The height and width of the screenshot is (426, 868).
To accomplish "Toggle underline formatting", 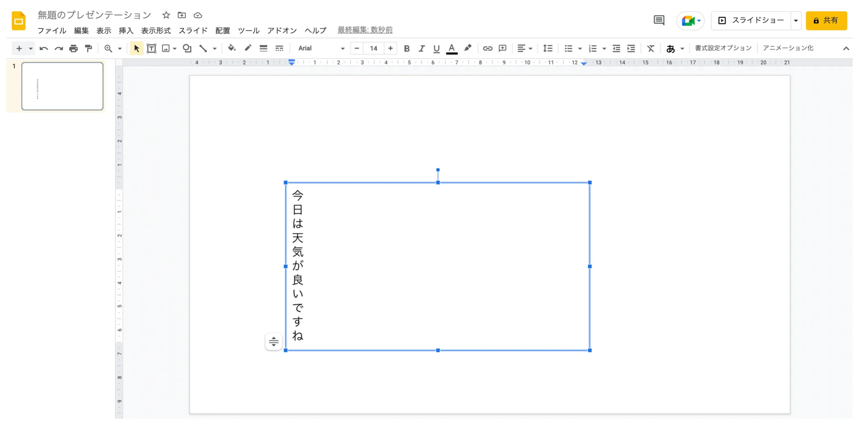I will click(x=436, y=49).
